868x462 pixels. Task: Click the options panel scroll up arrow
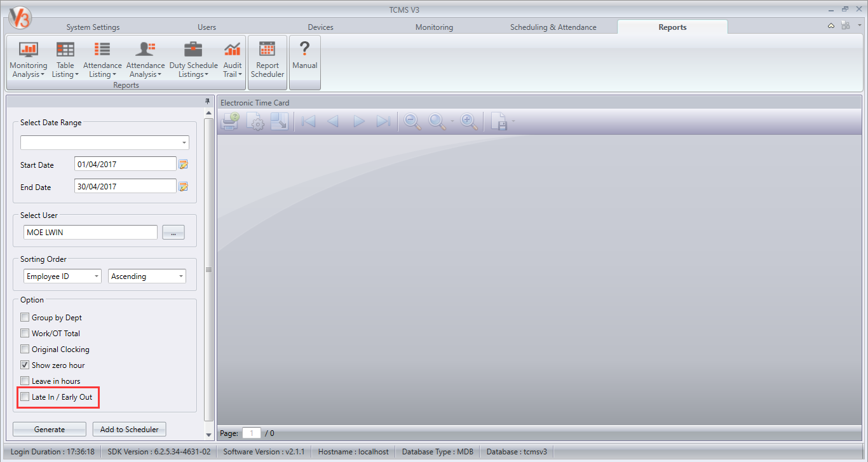(208, 112)
